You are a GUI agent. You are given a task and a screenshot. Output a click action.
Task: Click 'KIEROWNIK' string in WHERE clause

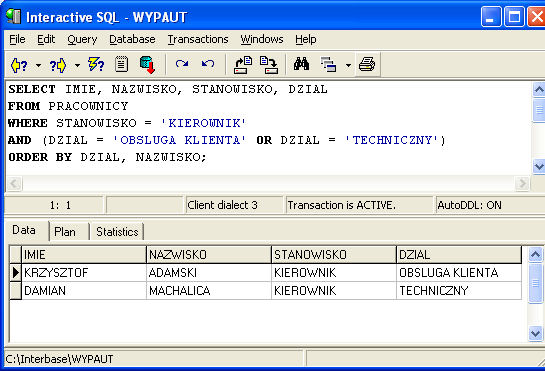click(x=203, y=123)
